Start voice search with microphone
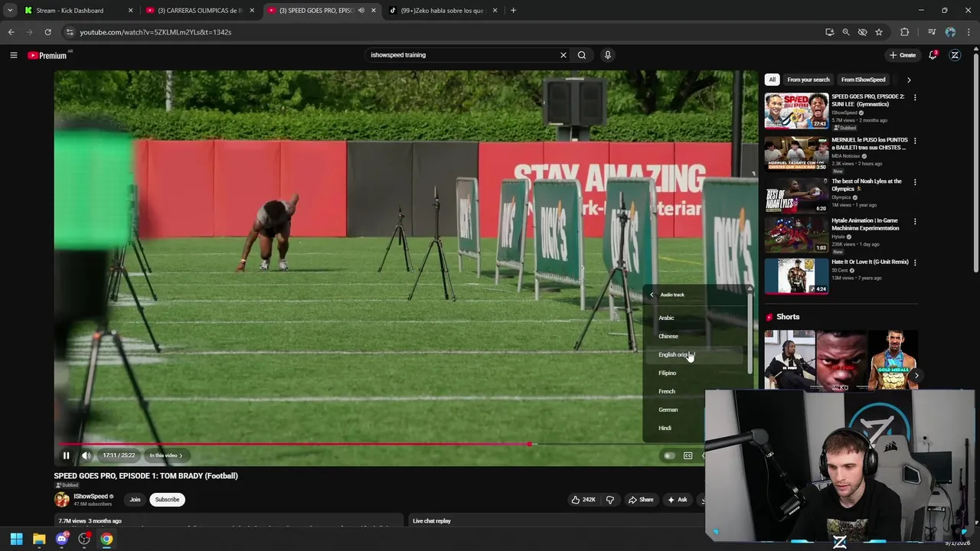The height and width of the screenshot is (551, 980). (x=608, y=55)
